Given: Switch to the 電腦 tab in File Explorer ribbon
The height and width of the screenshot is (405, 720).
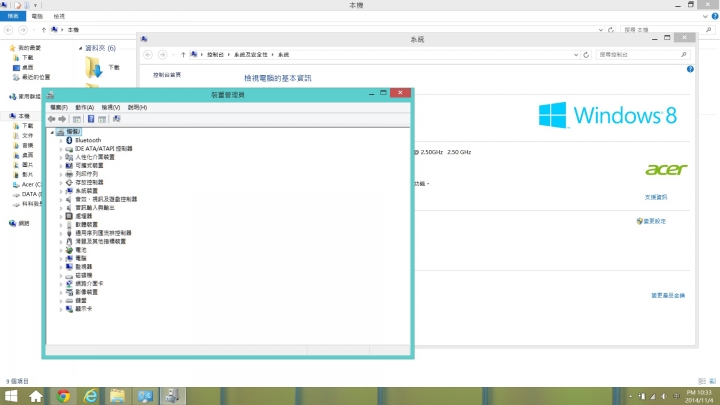Looking at the screenshot, I should pyautogui.click(x=37, y=17).
